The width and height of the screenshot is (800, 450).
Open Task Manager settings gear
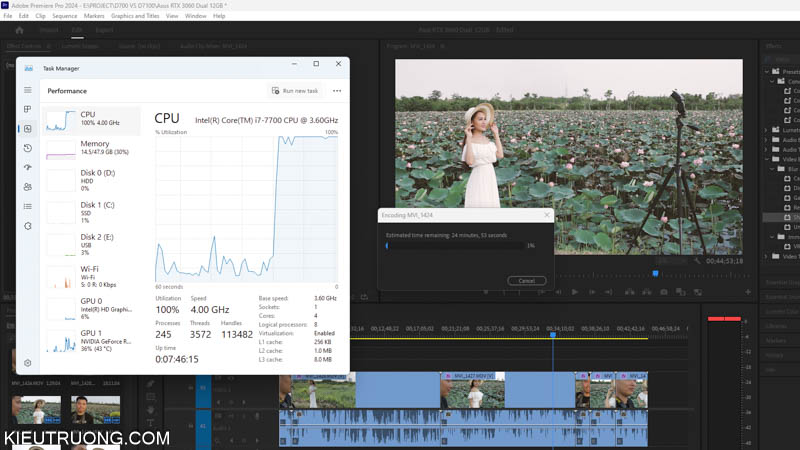(28, 363)
